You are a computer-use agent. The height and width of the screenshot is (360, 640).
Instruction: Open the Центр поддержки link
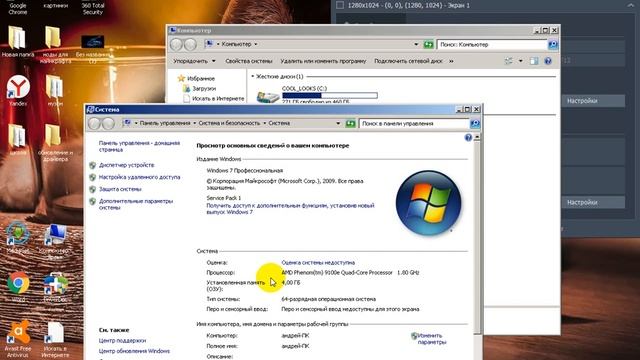pyautogui.click(x=122, y=340)
